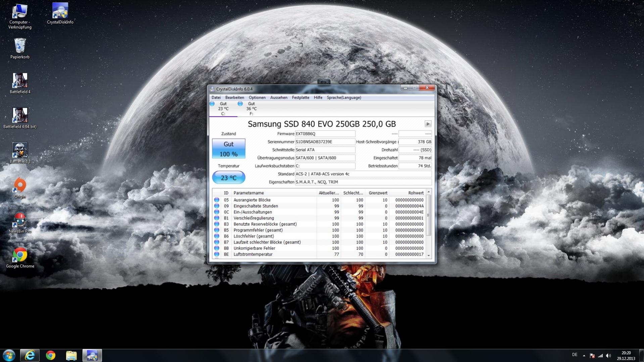
Task: Select the Google Chrome desktop icon
Action: [20, 258]
